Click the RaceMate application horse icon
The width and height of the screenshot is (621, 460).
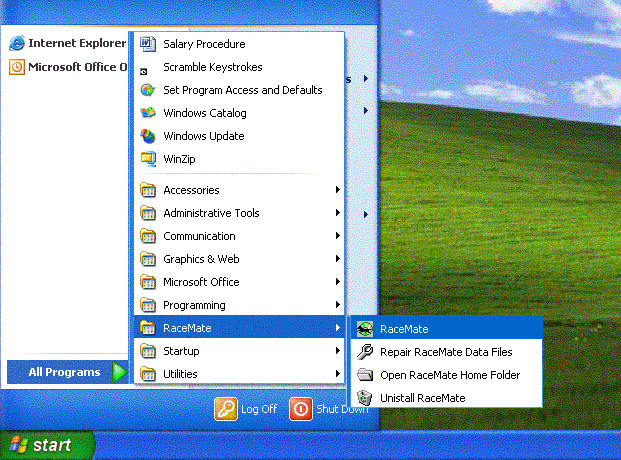point(365,329)
